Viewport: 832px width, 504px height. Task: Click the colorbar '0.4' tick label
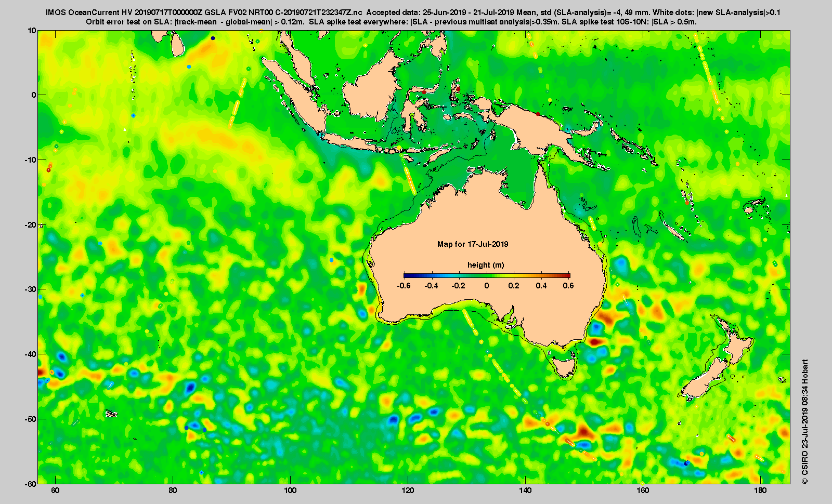coord(541,285)
